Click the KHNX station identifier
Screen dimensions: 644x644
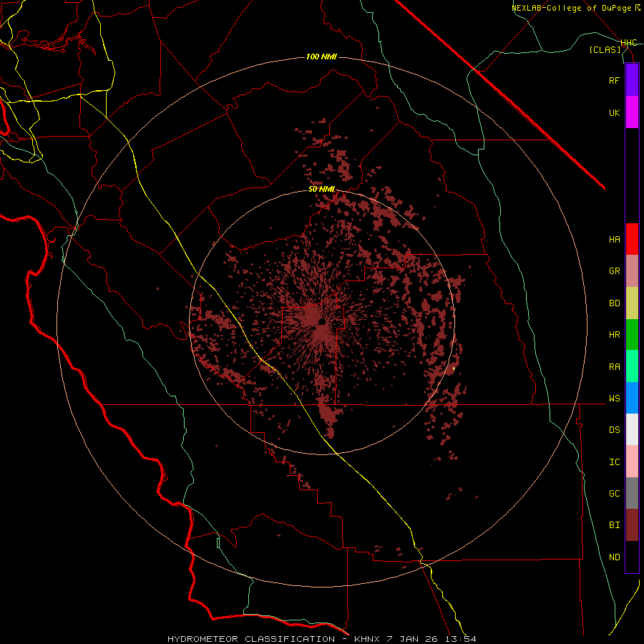tap(368, 639)
